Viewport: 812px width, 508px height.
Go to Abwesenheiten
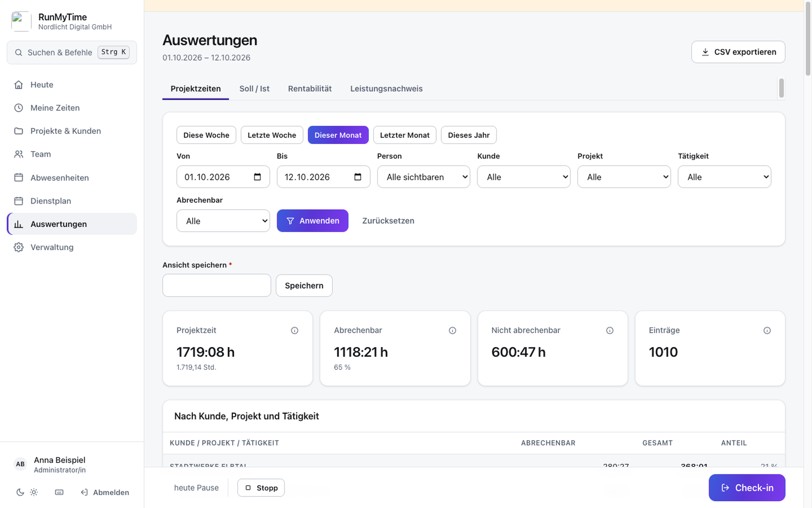point(72,178)
